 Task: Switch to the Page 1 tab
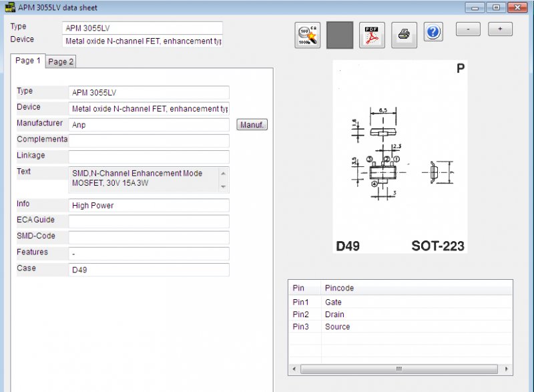pyautogui.click(x=28, y=61)
